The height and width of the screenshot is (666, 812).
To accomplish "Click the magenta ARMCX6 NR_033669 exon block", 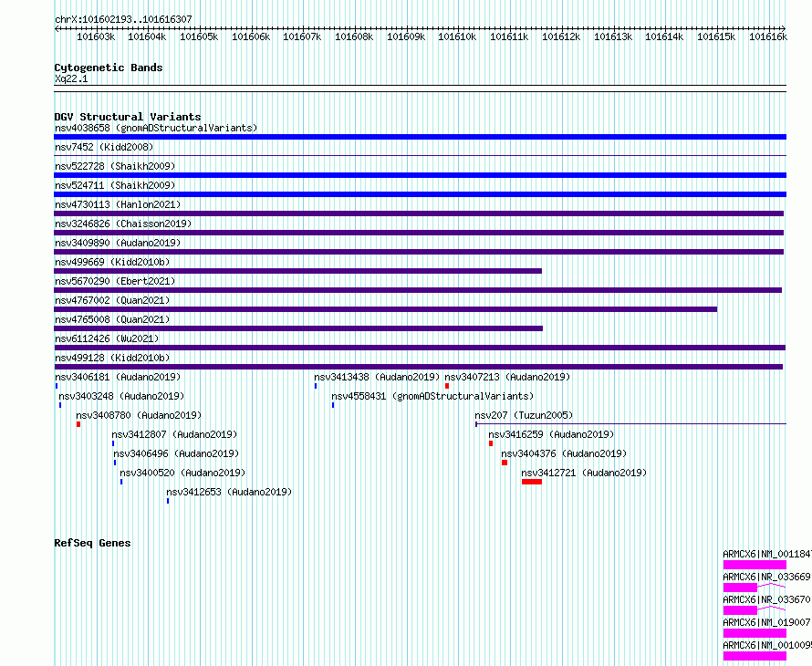I will [740, 588].
